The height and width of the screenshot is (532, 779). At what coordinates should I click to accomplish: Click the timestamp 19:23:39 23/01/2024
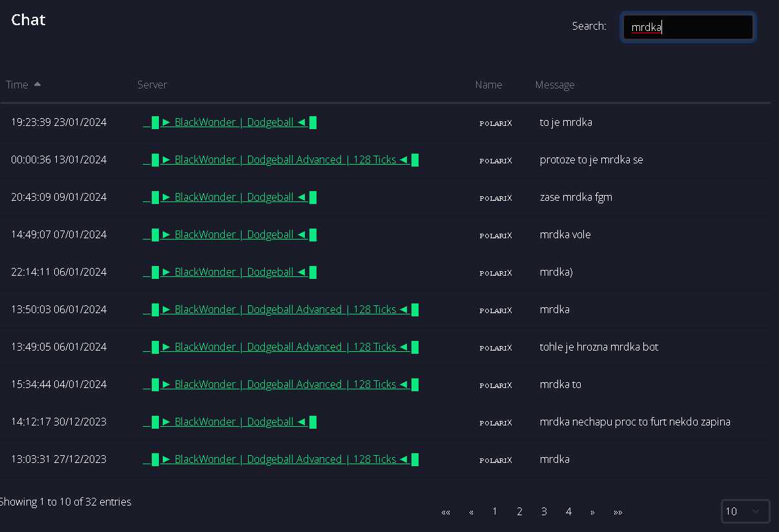59,122
